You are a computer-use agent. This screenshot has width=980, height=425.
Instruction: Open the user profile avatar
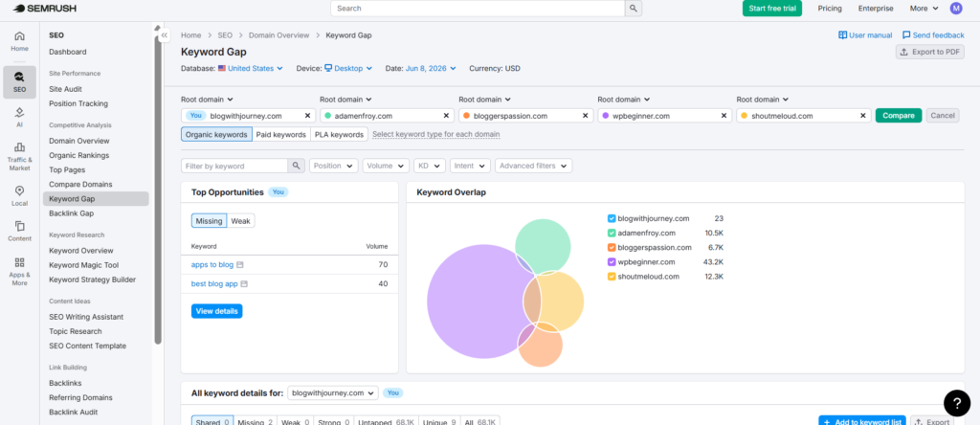pyautogui.click(x=956, y=8)
